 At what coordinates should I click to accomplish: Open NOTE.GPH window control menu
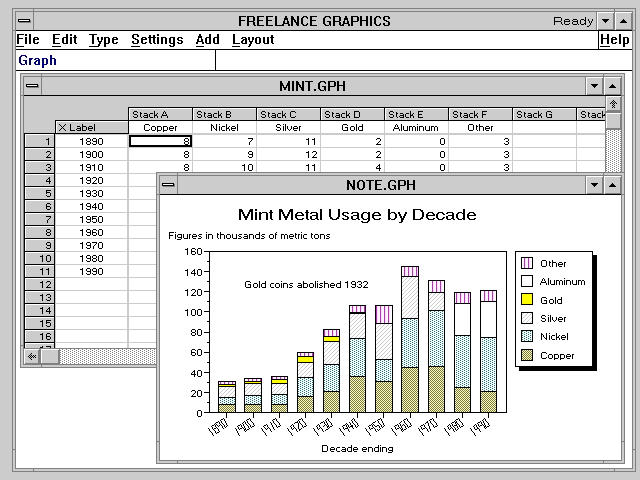168,185
